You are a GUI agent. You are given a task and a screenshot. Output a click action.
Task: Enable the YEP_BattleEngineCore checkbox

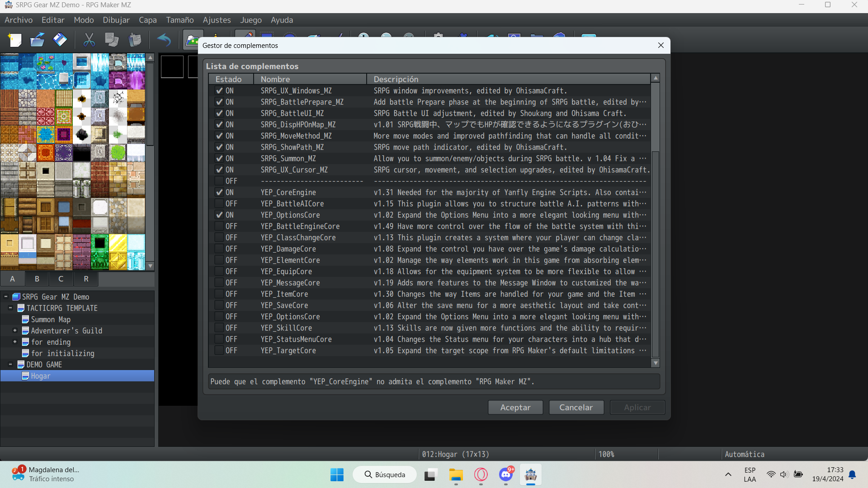tap(219, 226)
